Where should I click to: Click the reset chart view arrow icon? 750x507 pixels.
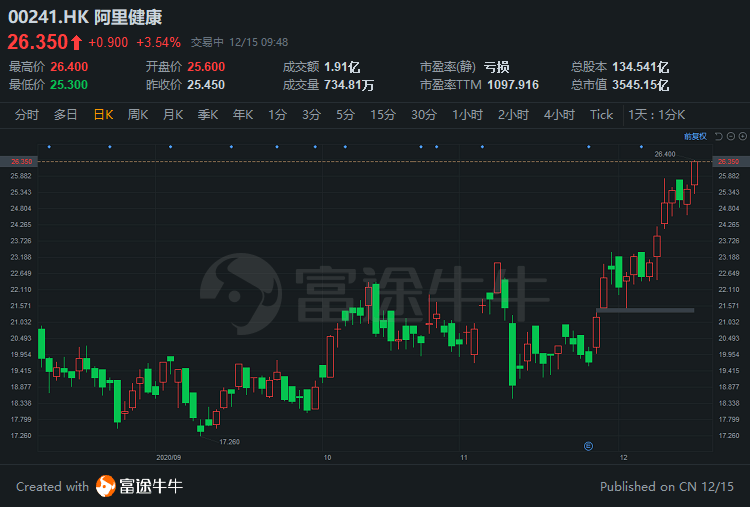pyautogui.click(x=718, y=137)
